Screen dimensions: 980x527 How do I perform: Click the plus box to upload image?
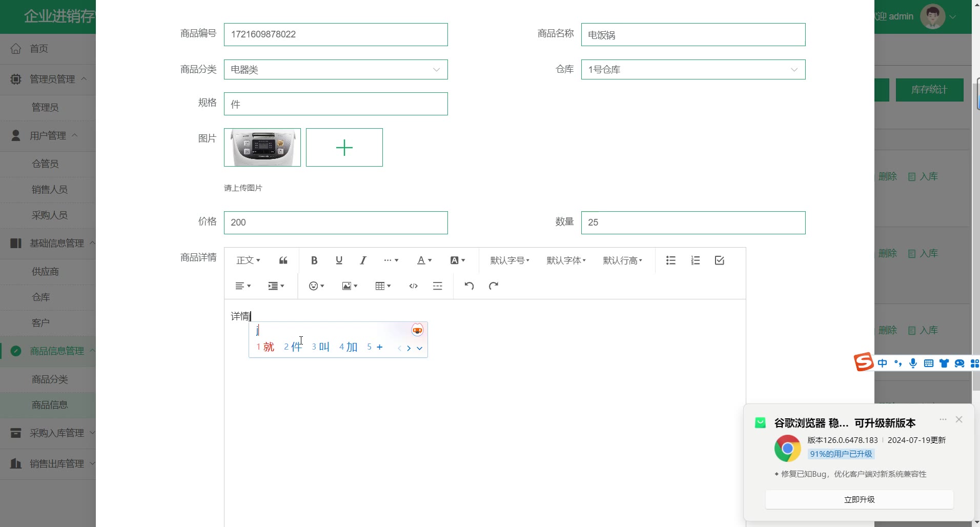[x=344, y=148]
